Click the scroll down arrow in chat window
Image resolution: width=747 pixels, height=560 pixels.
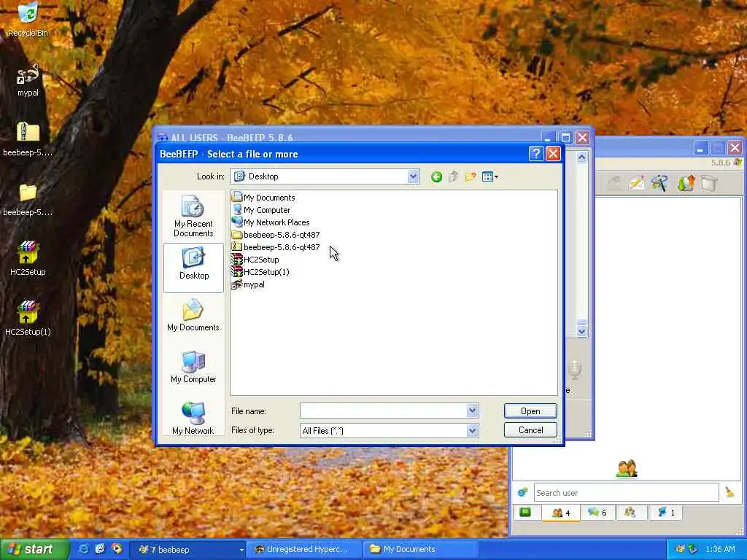tap(581, 330)
